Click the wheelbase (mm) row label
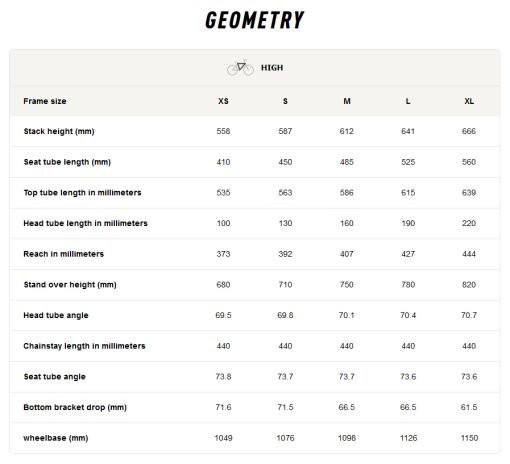The height and width of the screenshot is (464, 510). pyautogui.click(x=56, y=438)
